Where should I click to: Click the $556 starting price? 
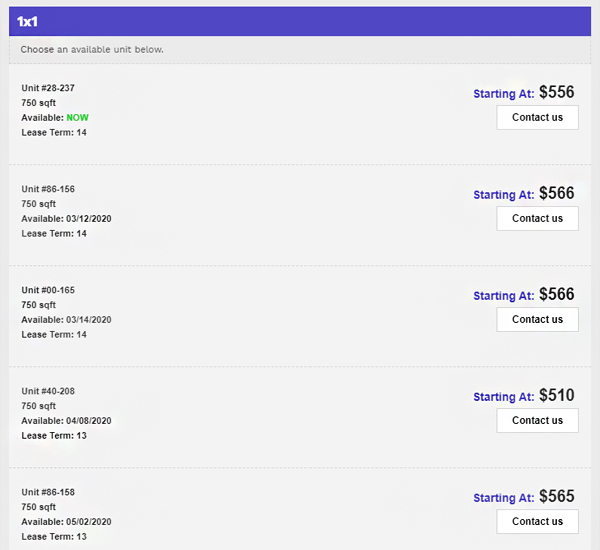[557, 92]
